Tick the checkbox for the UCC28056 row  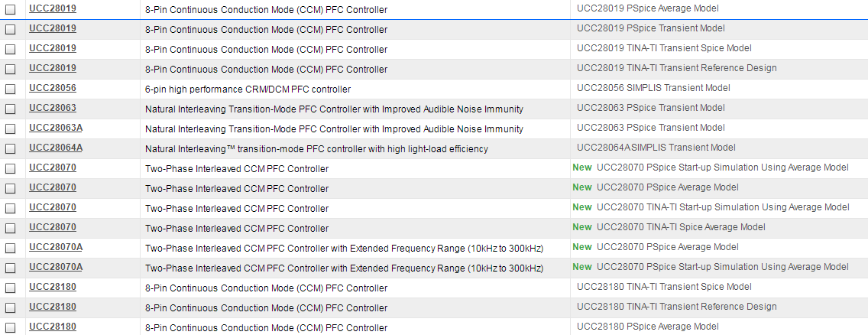[11, 89]
